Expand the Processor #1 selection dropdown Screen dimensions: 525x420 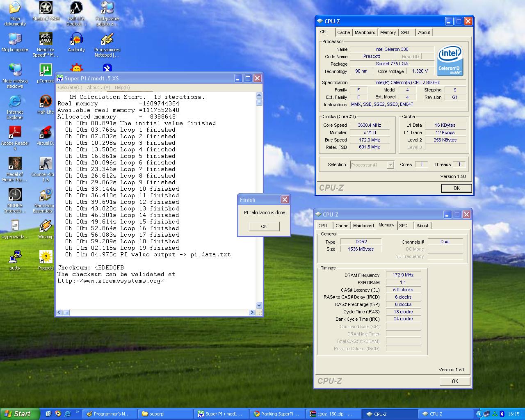[x=390, y=165]
